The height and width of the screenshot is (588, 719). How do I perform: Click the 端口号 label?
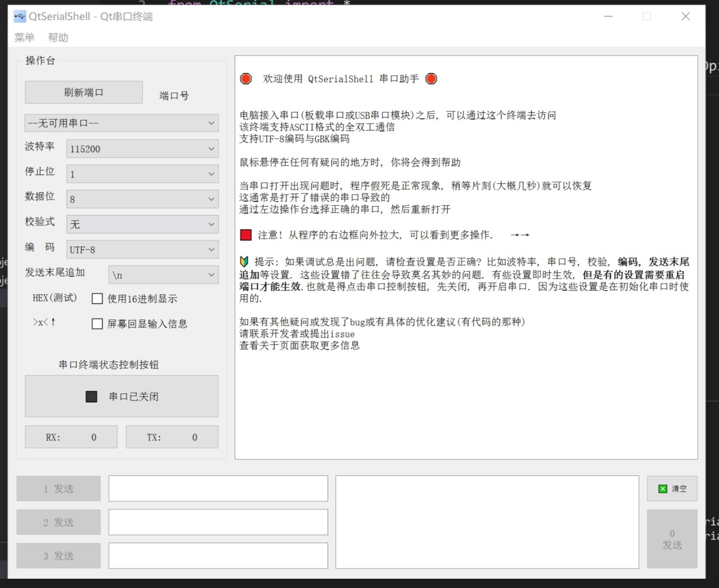pos(174,96)
